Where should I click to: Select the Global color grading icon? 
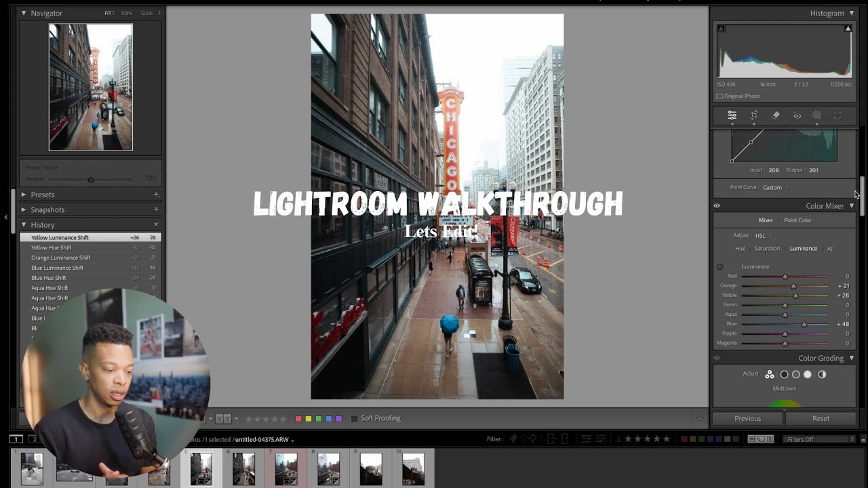coord(822,374)
